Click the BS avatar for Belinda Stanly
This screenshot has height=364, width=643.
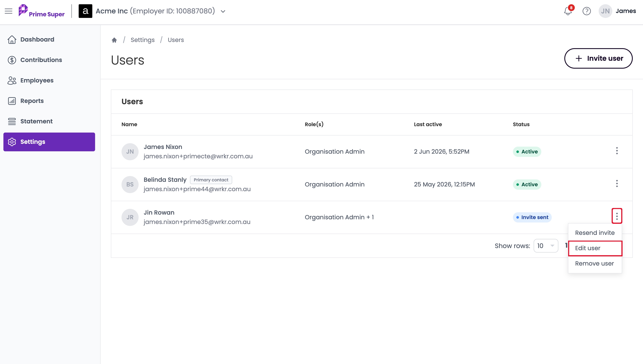(130, 185)
